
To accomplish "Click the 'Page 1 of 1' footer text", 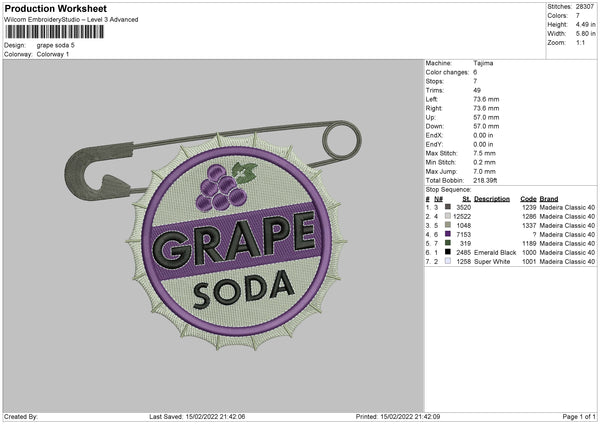I will [x=579, y=416].
